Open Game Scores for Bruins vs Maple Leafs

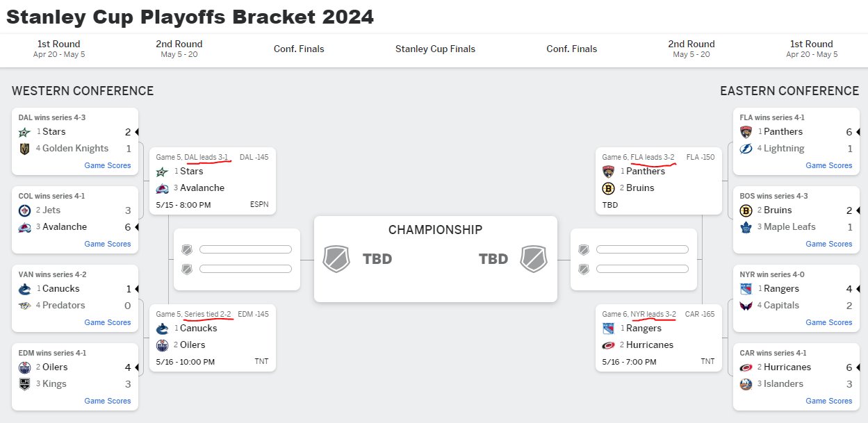tap(829, 244)
